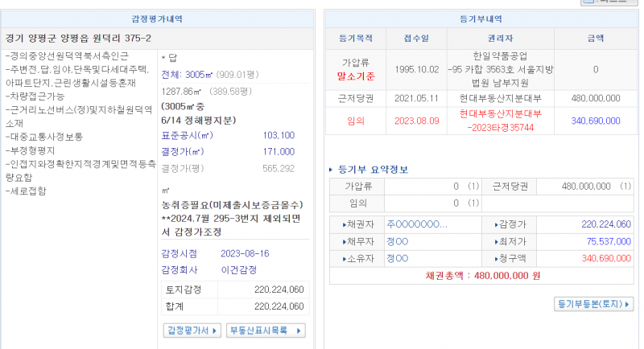Open the 부동산표시목록 property list button
Screen dimensions: 644x349
pyautogui.click(x=266, y=331)
